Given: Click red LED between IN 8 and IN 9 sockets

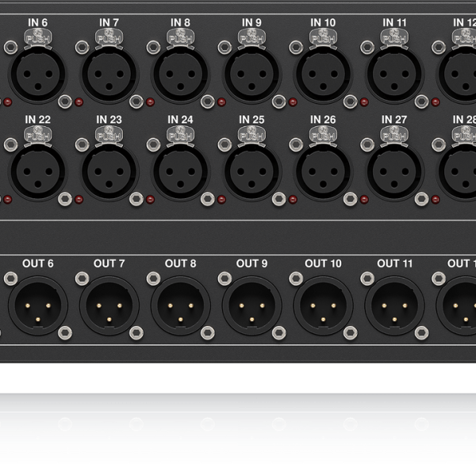Looking at the screenshot, I should 221,102.
